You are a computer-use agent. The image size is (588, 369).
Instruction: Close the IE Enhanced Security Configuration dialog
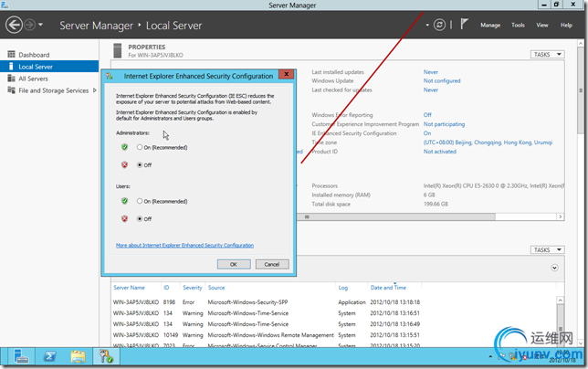286,74
